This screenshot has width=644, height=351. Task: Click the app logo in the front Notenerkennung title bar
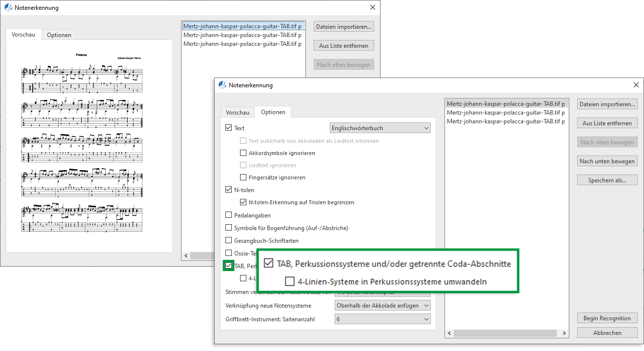pos(222,85)
